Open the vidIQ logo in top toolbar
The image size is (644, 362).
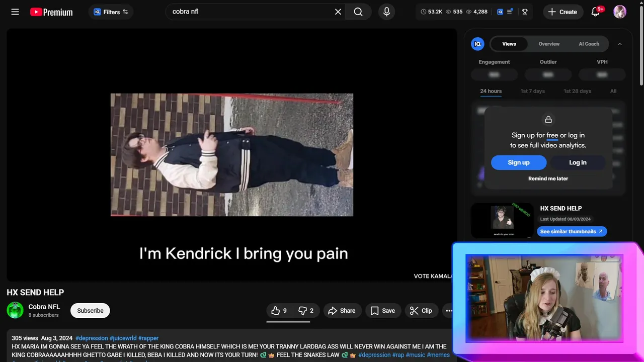500,12
